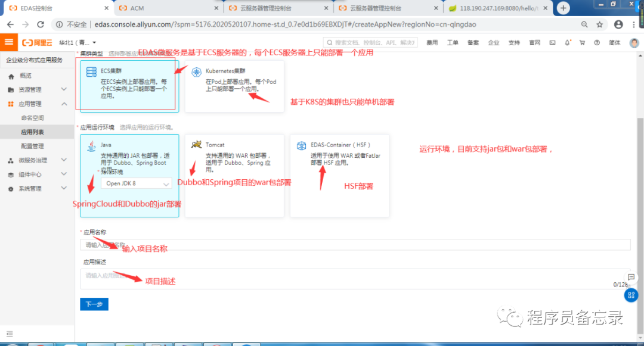Expand 微服务治理 in the sidebar
The height and width of the screenshot is (346, 644).
click(x=37, y=160)
